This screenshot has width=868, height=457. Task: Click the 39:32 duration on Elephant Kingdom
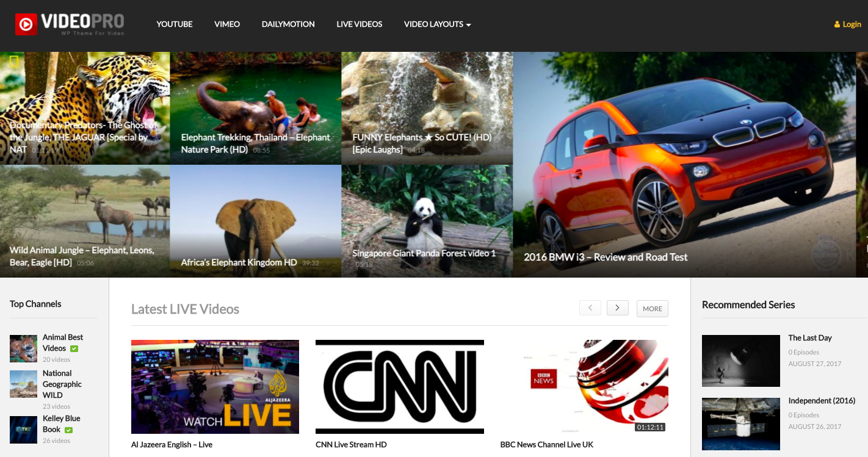coord(311,263)
